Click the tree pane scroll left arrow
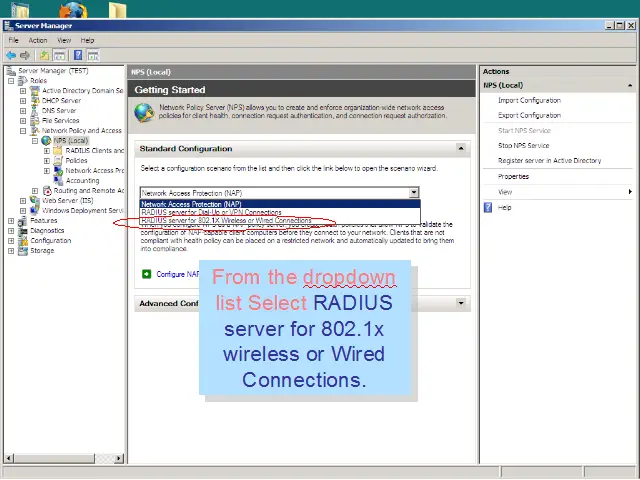640x480 pixels. [9, 458]
